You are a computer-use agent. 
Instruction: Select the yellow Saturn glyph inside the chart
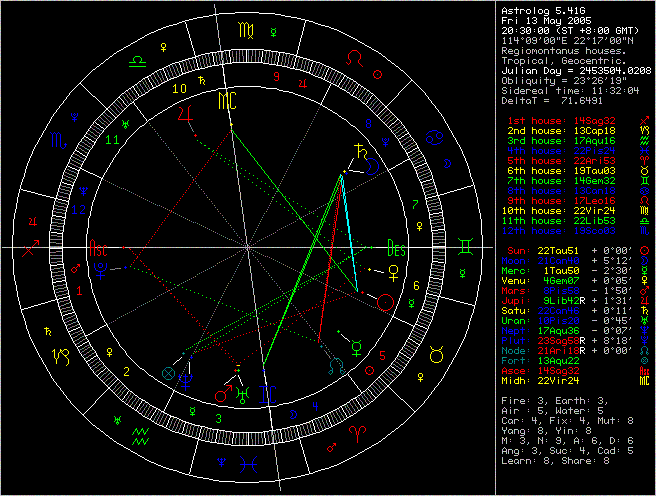tap(357, 154)
